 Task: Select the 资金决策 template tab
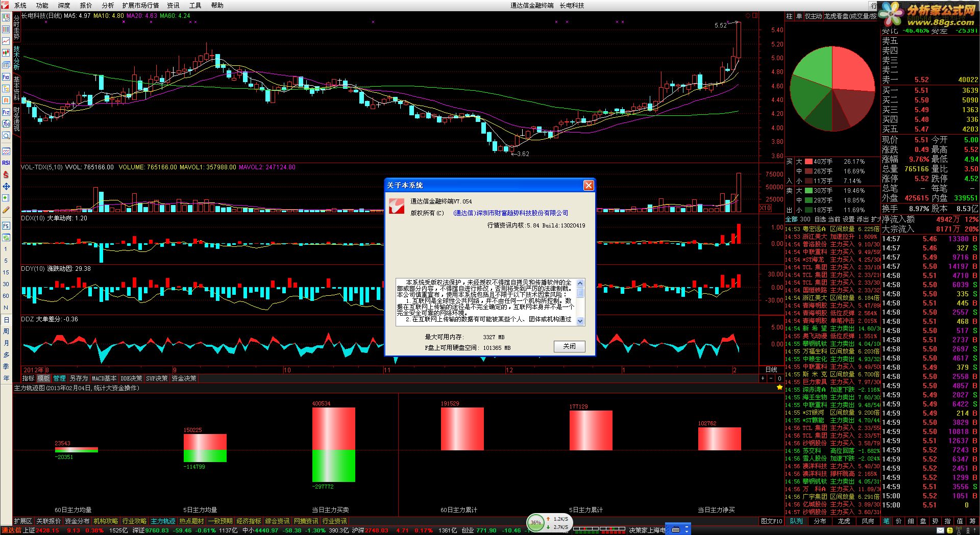[184, 378]
